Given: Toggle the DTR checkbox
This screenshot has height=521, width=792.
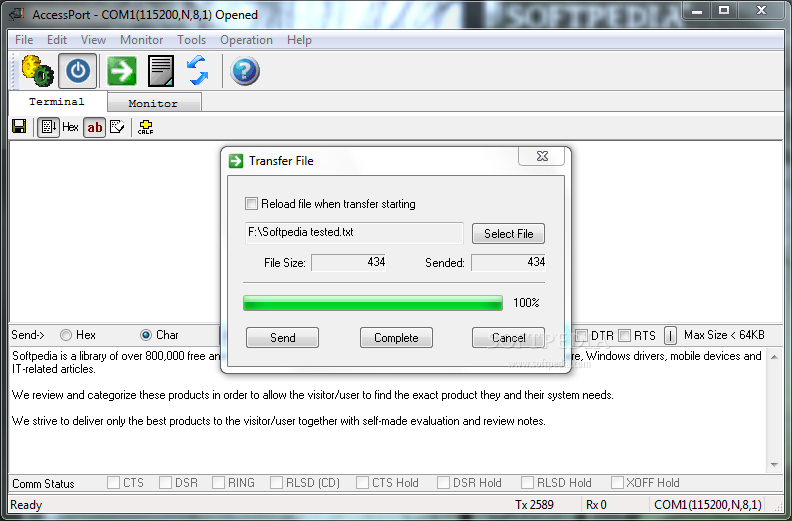Looking at the screenshot, I should 582,336.
